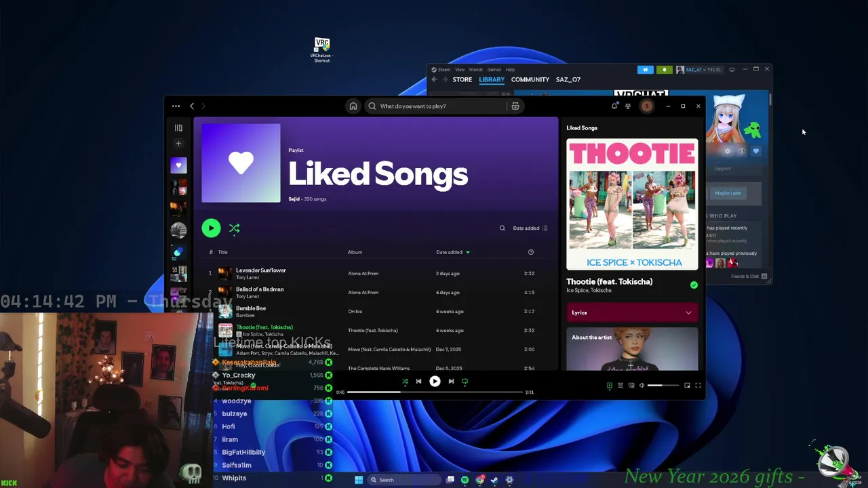Open Steam notifications bell button
Viewport: 868px width, 488px height.
tap(664, 69)
